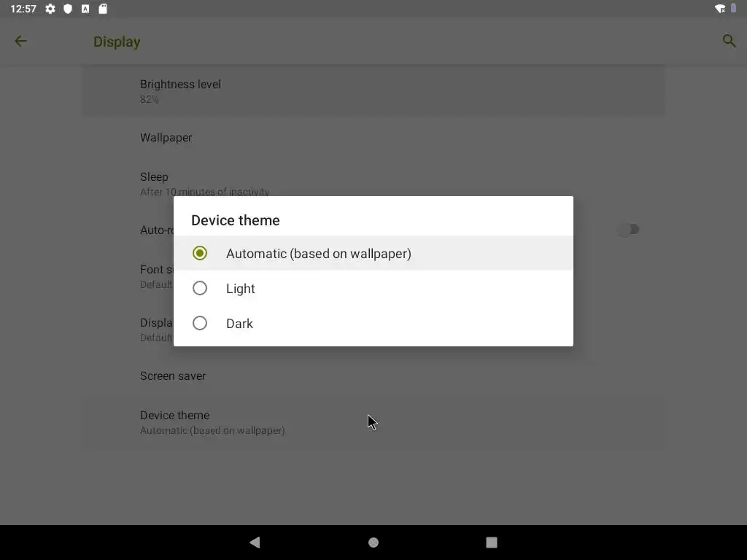
Task: Open the Wallpaper setting
Action: [373, 138]
